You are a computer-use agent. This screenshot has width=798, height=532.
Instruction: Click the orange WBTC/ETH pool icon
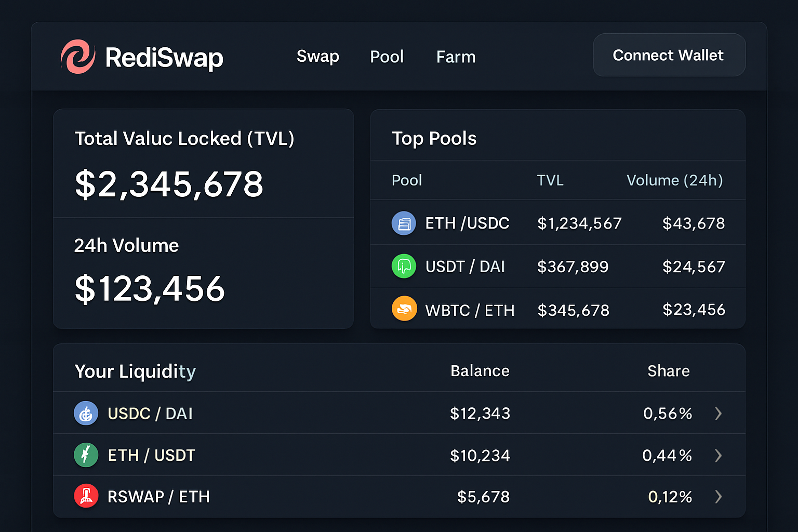coord(404,309)
